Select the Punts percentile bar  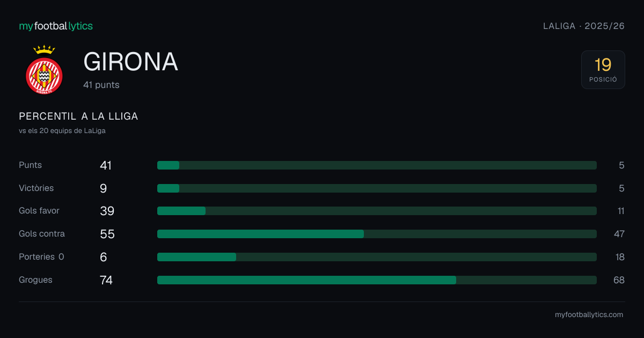(377, 165)
